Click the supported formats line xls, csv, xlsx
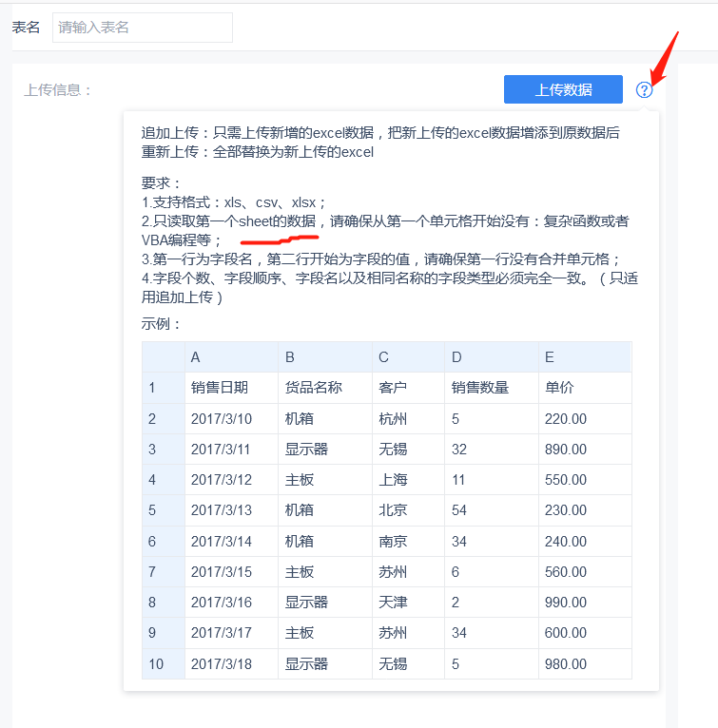 click(234, 202)
